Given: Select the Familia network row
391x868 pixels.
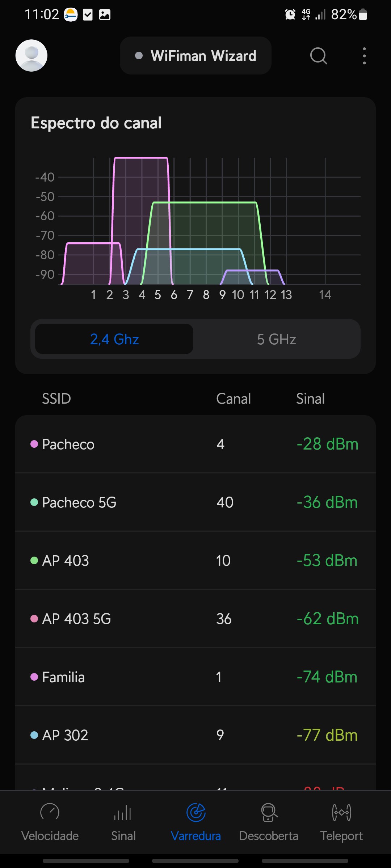Looking at the screenshot, I should pos(195,677).
